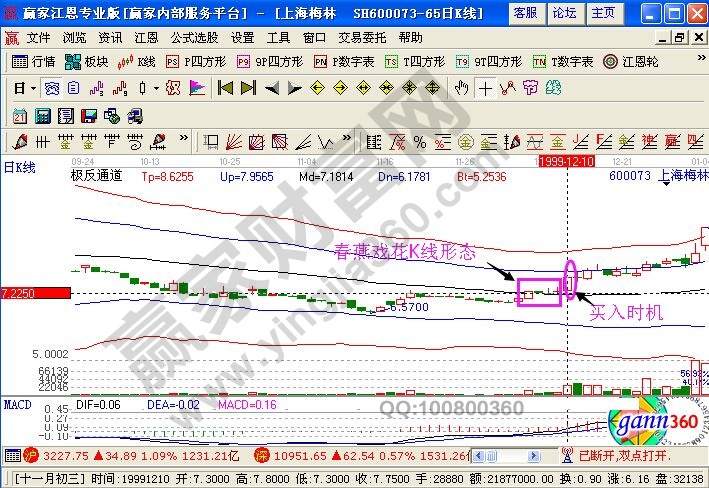Open the 行情 quotes view

(x=33, y=62)
